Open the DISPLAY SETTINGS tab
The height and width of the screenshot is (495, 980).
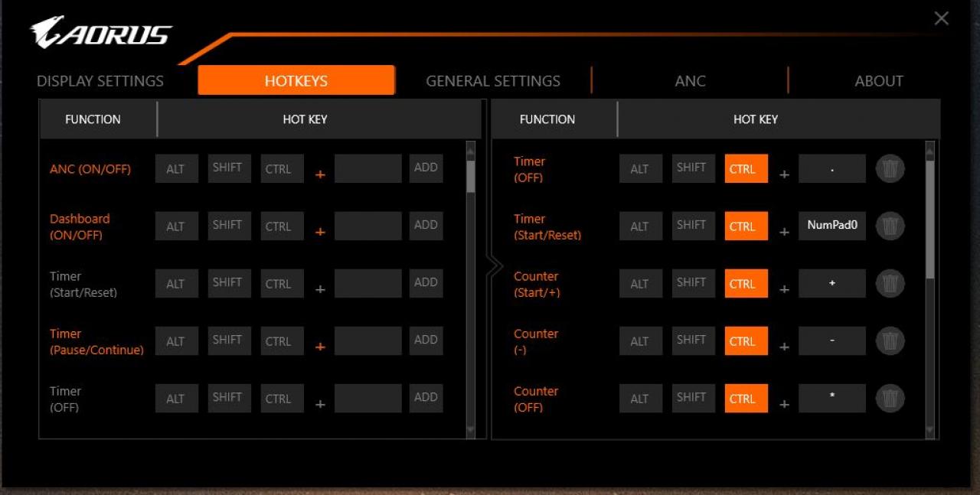[x=100, y=81]
